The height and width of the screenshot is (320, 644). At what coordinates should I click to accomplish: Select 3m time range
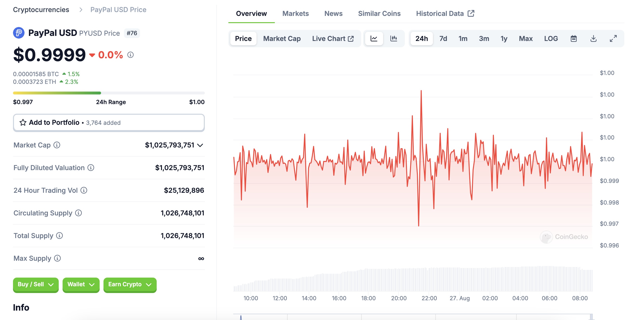(484, 39)
